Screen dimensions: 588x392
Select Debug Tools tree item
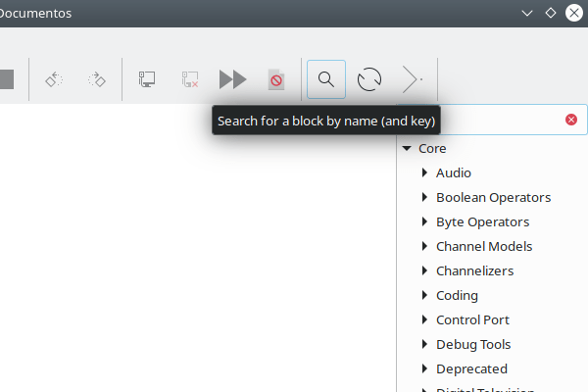(473, 345)
